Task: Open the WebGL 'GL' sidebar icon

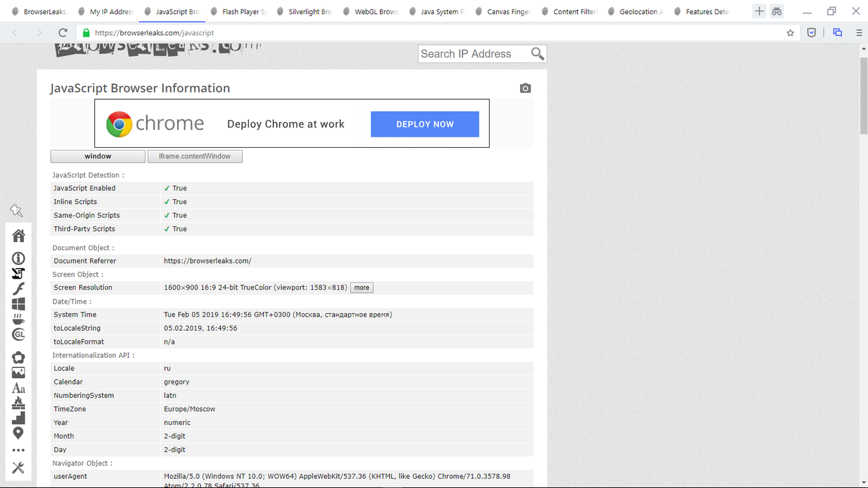Action: coord(18,334)
